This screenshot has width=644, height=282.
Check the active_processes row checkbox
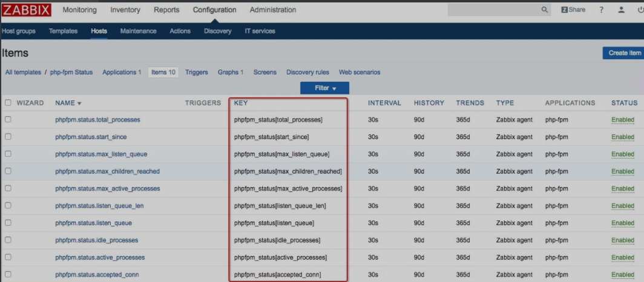8,257
